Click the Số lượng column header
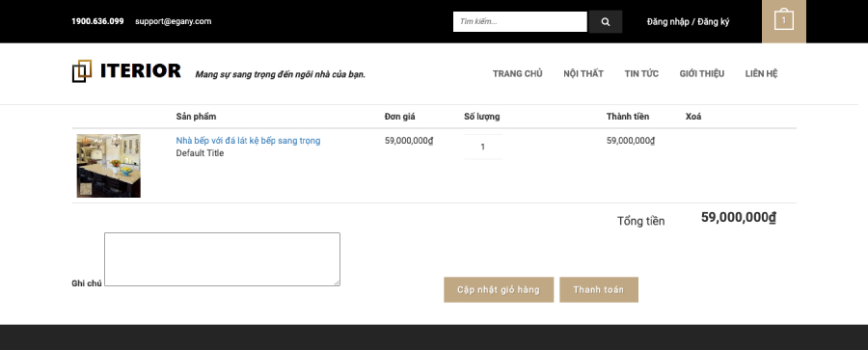The image size is (868, 350). 481,117
